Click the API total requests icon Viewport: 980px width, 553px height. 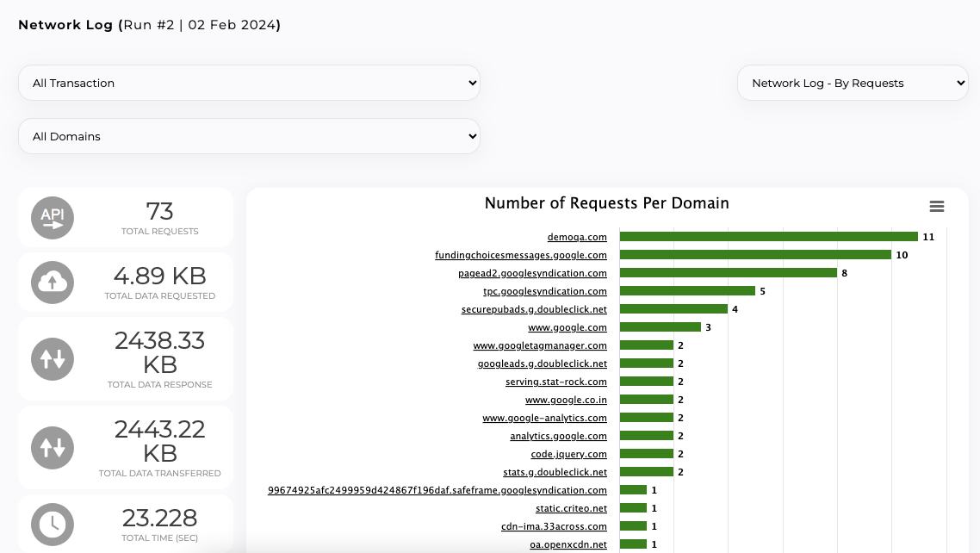click(x=53, y=217)
